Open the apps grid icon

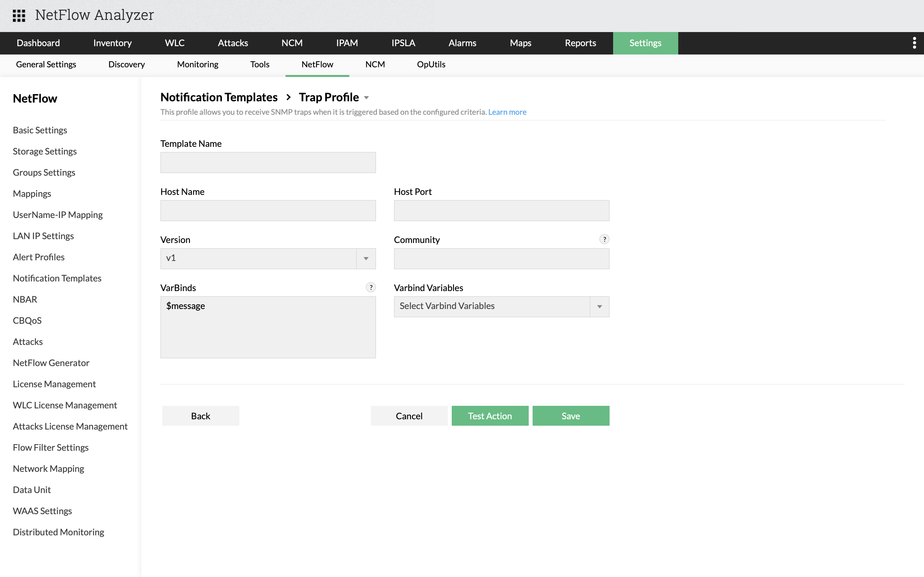coord(19,15)
